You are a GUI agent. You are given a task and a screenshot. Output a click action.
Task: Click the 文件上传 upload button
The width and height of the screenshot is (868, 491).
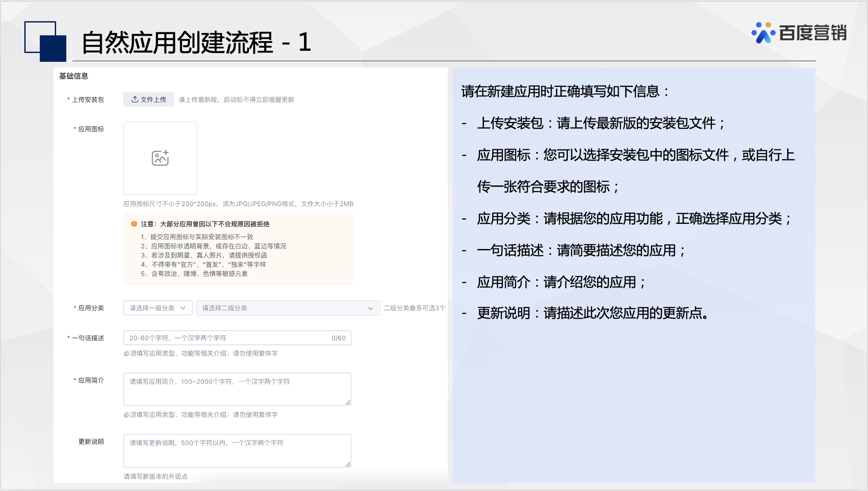point(148,99)
